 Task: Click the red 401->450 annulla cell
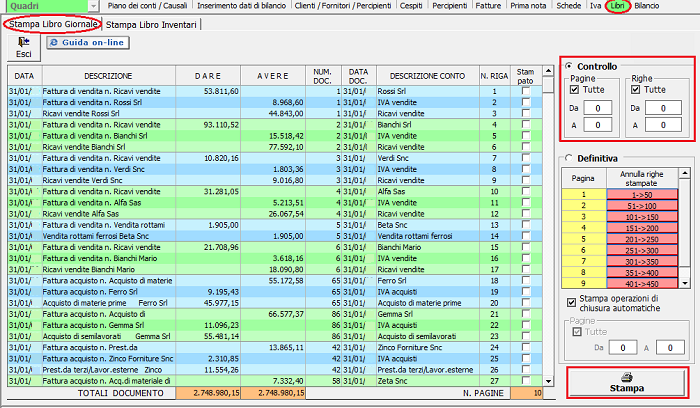[642, 283]
